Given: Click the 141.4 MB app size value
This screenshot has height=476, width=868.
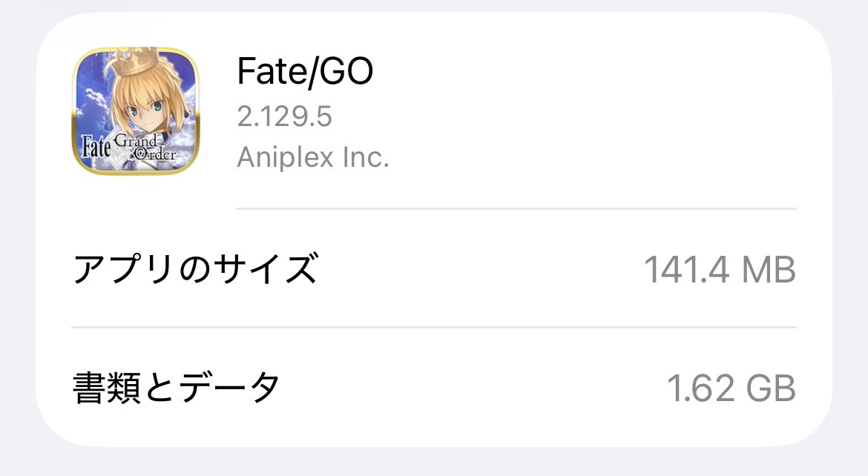Looking at the screenshot, I should click(719, 269).
